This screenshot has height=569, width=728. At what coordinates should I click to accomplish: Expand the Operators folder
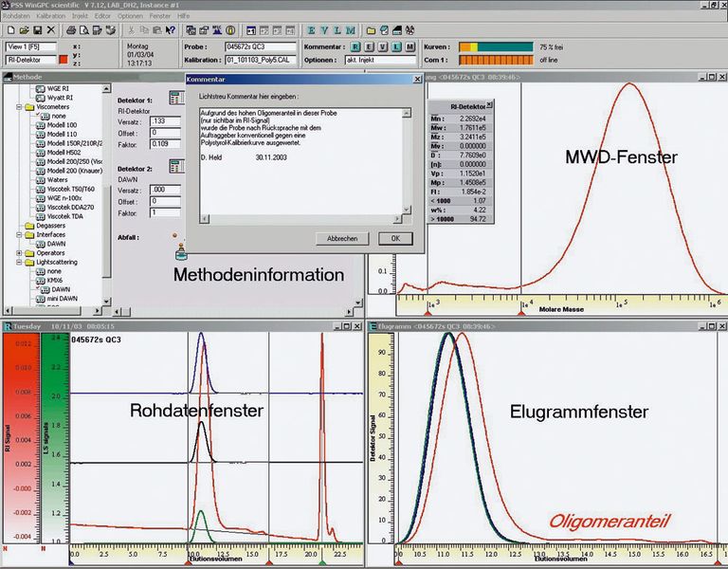tap(19, 253)
